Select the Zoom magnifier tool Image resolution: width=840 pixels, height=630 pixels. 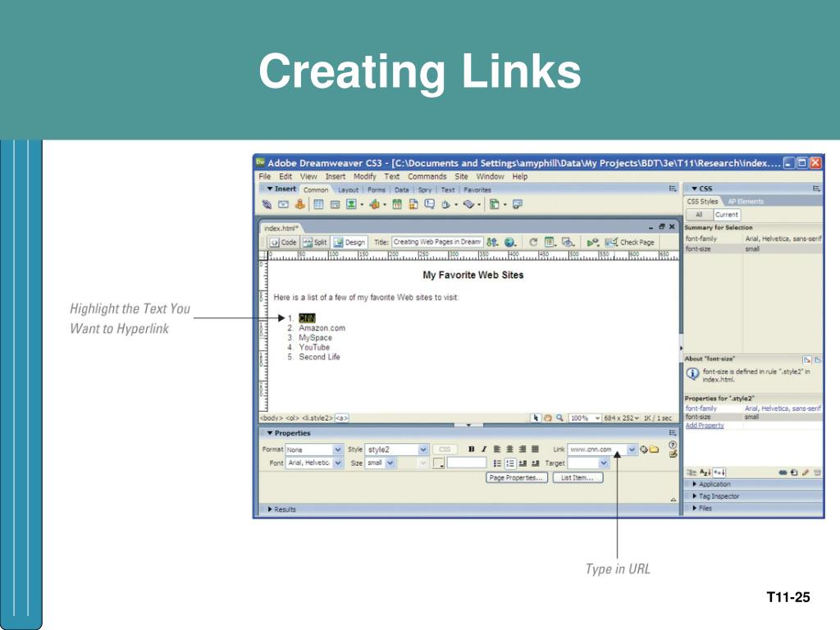click(x=559, y=418)
